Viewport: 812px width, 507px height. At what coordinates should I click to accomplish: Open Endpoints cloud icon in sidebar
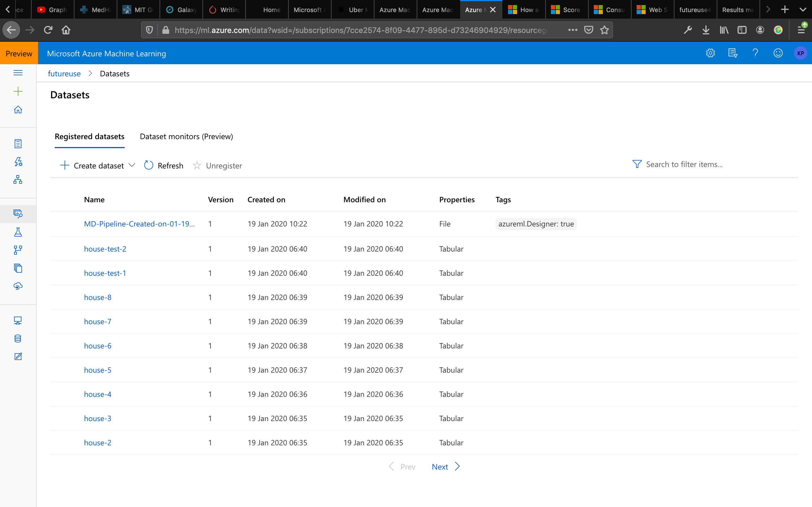click(18, 286)
